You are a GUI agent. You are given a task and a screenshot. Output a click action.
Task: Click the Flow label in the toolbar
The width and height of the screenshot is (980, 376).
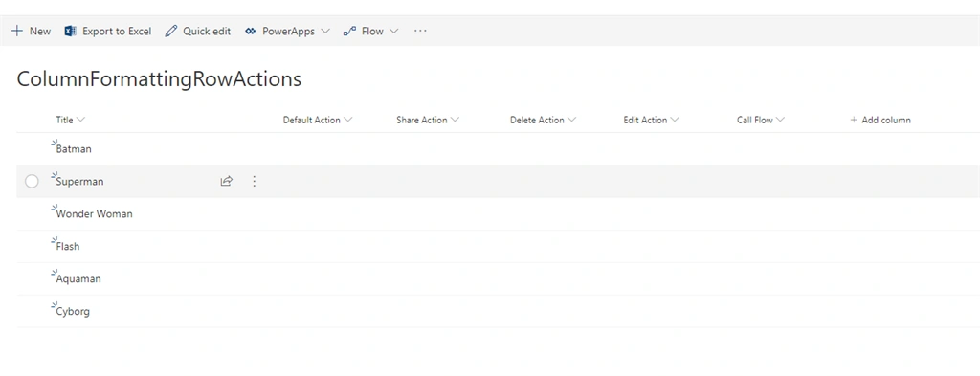tap(372, 32)
